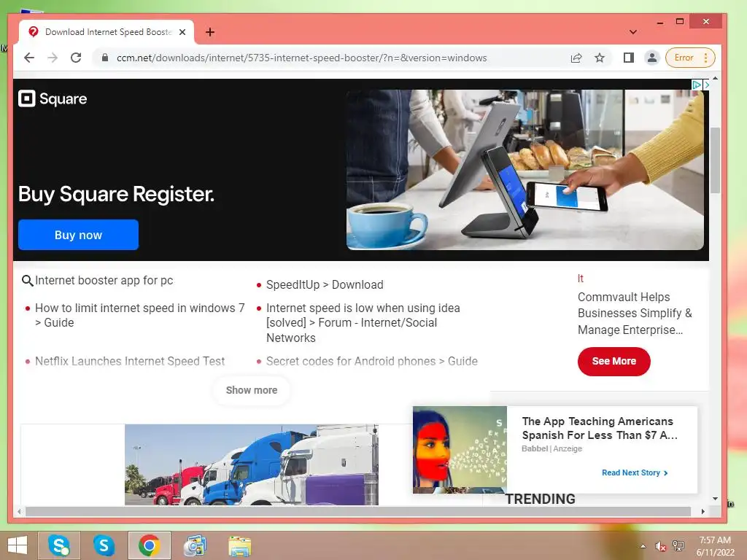Open Commvault Helps Businesses ad text

(635, 314)
